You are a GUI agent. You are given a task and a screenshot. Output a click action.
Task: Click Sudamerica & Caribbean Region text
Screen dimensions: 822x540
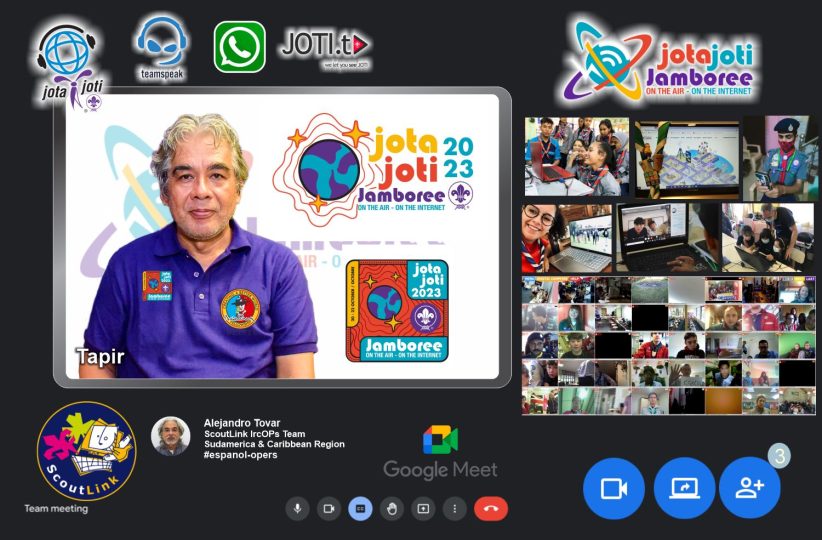[x=274, y=444]
